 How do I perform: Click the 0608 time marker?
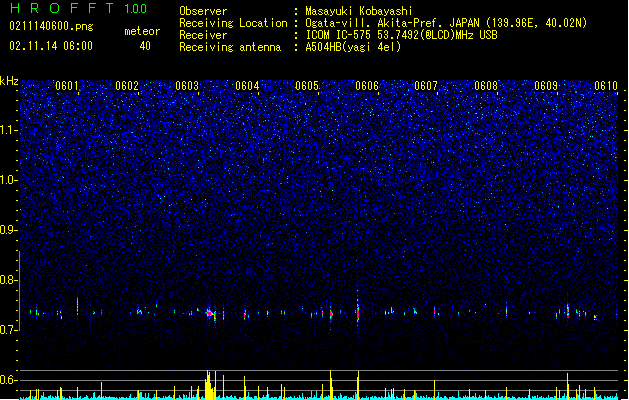[x=486, y=86]
